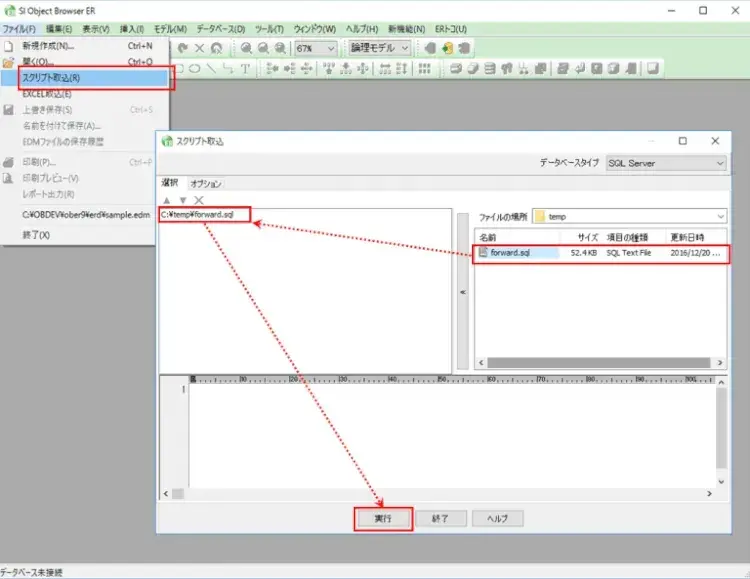Open the 挿入(I) menu
The width and height of the screenshot is (750, 579).
(132, 29)
